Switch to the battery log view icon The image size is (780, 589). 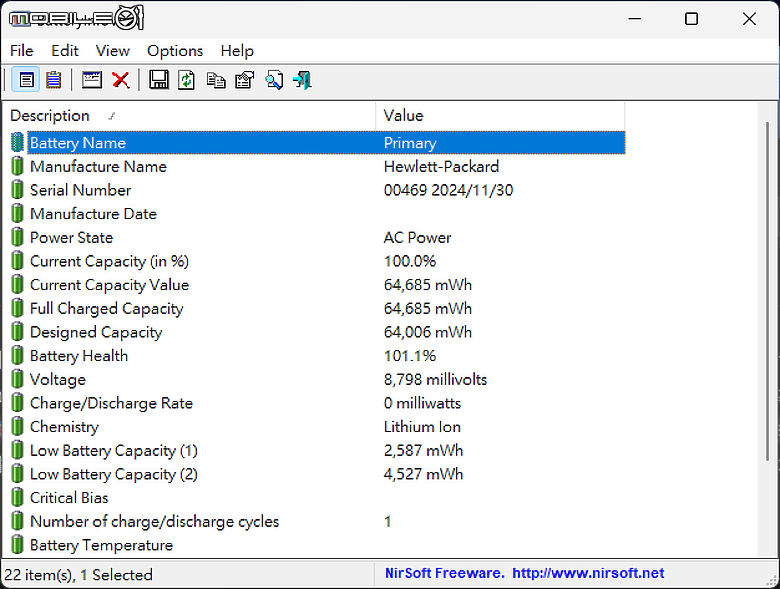click(54, 80)
